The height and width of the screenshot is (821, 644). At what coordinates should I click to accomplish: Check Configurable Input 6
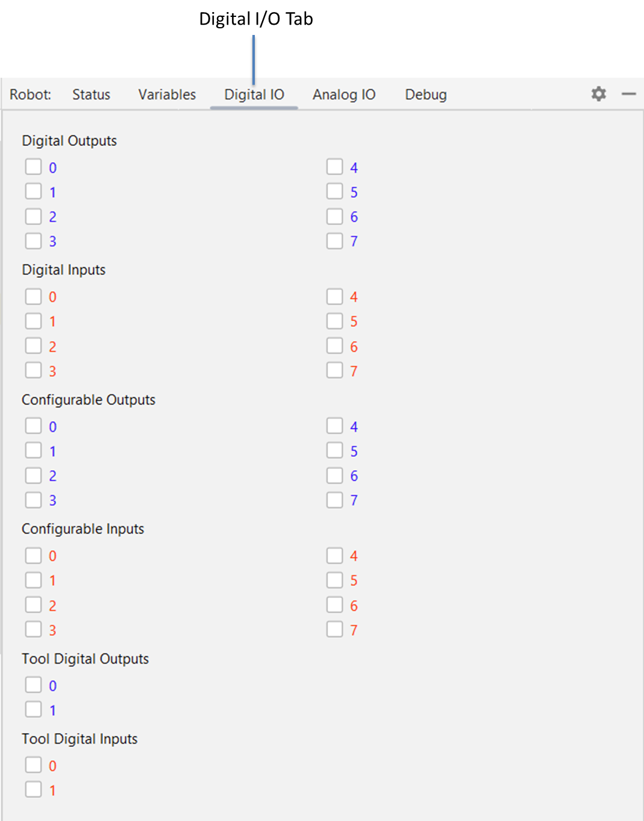point(334,605)
